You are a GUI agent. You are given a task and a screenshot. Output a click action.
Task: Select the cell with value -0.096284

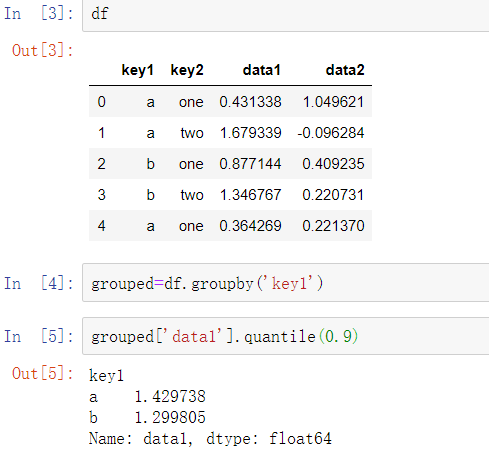click(331, 133)
